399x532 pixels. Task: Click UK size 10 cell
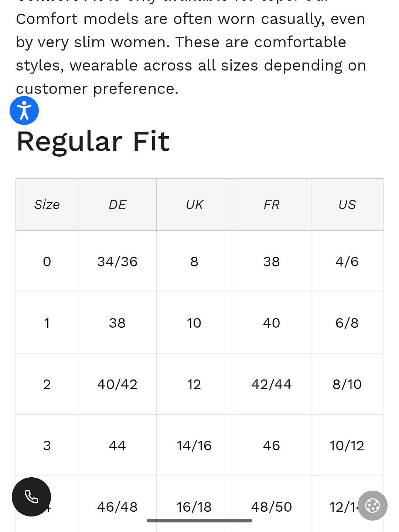click(x=194, y=323)
